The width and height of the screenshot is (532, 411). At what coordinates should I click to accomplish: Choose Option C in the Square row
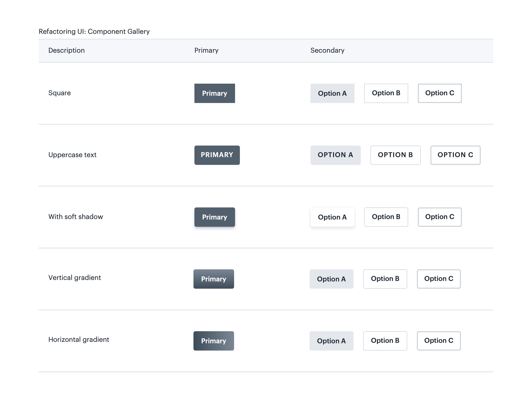439,93
